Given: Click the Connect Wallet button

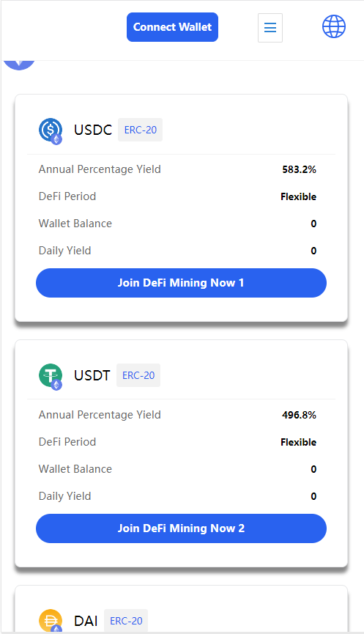Looking at the screenshot, I should pyautogui.click(x=173, y=27).
